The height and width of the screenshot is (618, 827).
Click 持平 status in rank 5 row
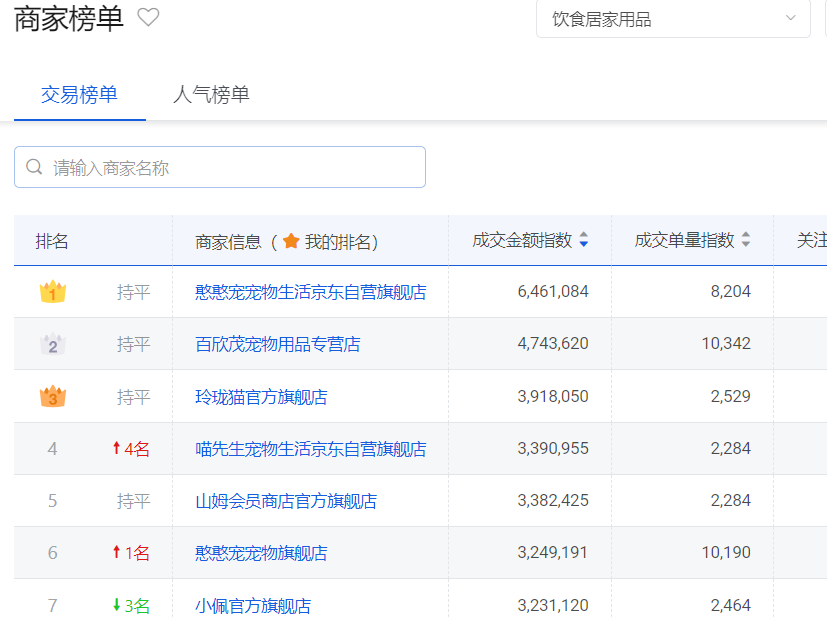[x=133, y=501]
